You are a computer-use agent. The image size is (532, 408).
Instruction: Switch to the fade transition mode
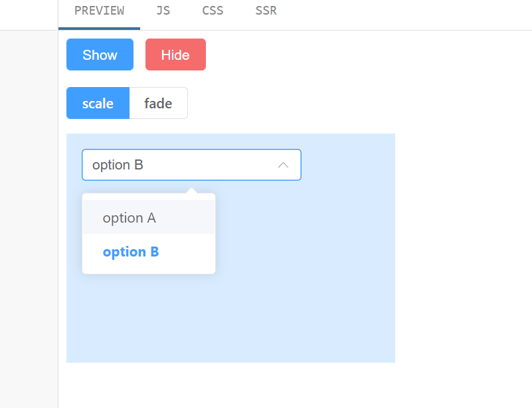click(x=158, y=103)
